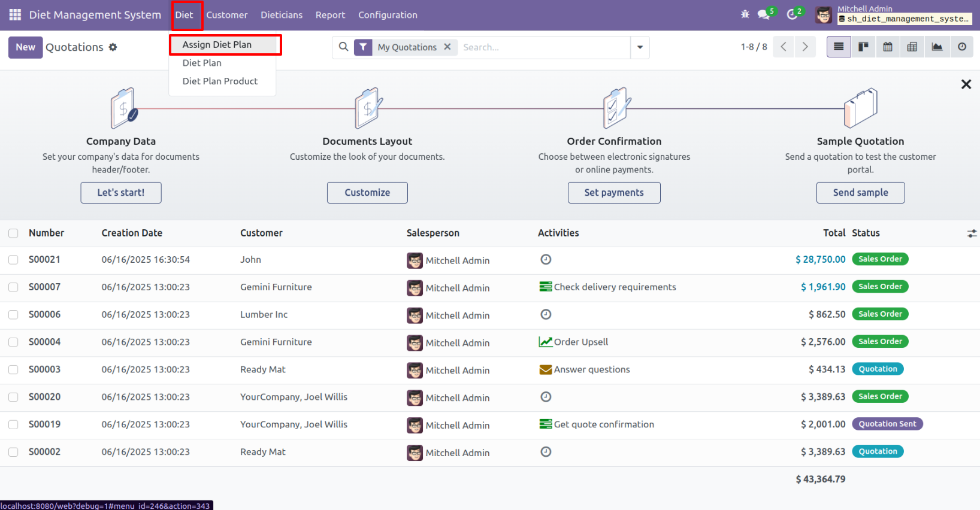Tick the checkbox for S00006
980x510 pixels.
coord(13,315)
